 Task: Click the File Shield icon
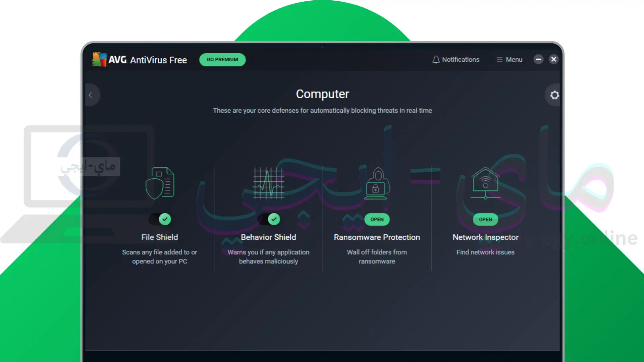click(x=160, y=183)
